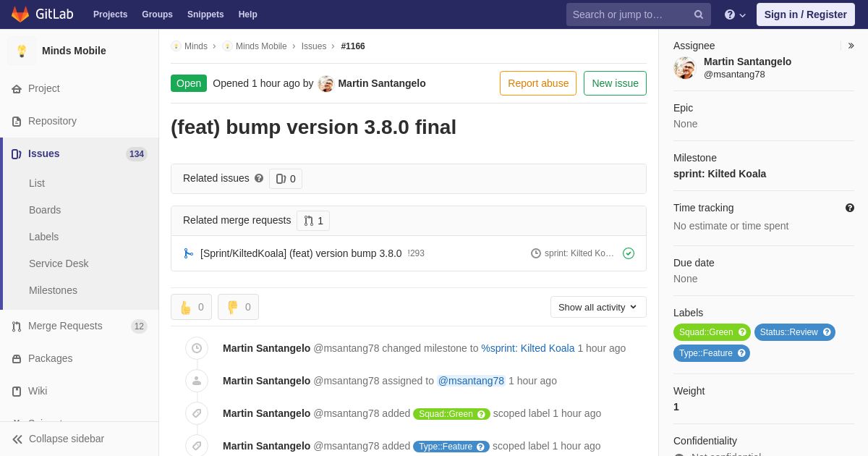Click the sprint: Kilted Koala milestone in sidebar
The image size is (868, 456).
click(x=720, y=174)
